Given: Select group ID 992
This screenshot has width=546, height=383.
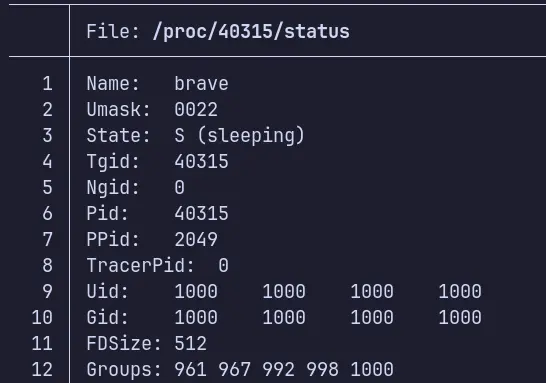Looking at the screenshot, I should point(278,369).
